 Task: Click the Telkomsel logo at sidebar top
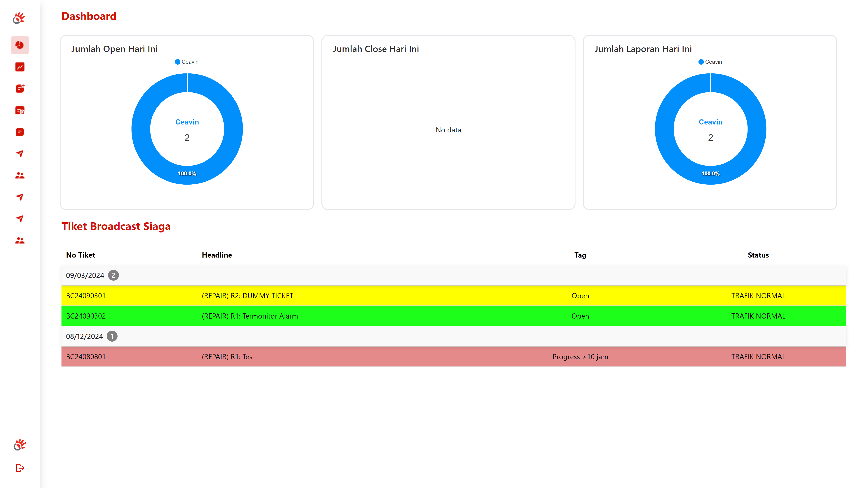[x=19, y=18]
